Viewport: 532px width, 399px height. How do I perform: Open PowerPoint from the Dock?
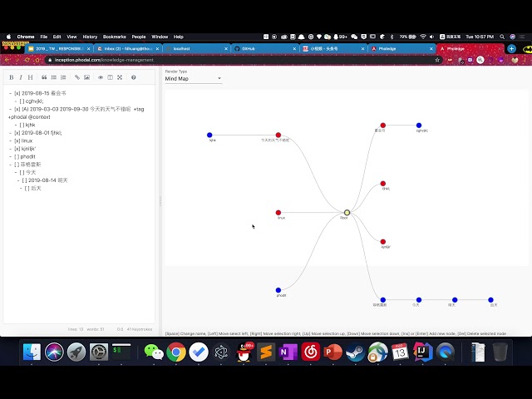pyautogui.click(x=332, y=352)
